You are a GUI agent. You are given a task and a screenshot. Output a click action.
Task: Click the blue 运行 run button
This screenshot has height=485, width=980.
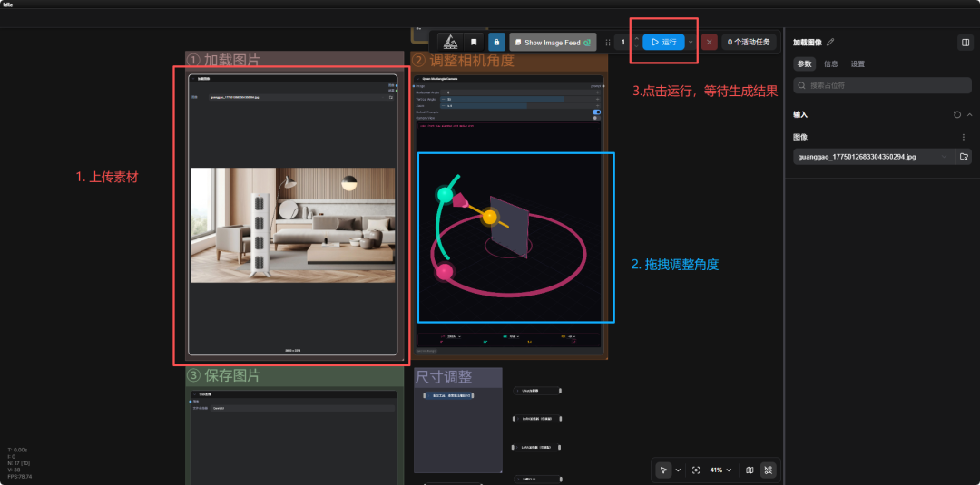[663, 42]
